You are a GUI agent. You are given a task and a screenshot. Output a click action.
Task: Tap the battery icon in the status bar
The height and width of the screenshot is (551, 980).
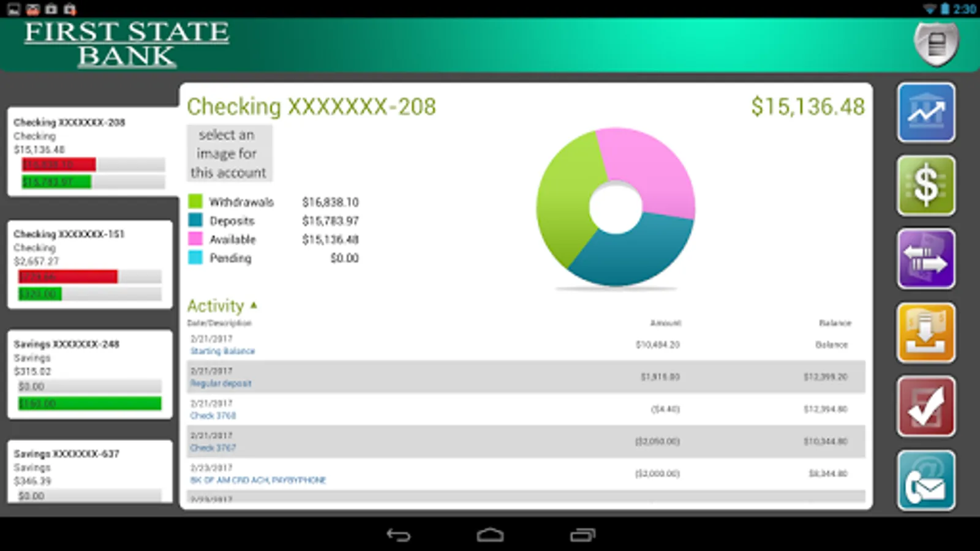945,9
